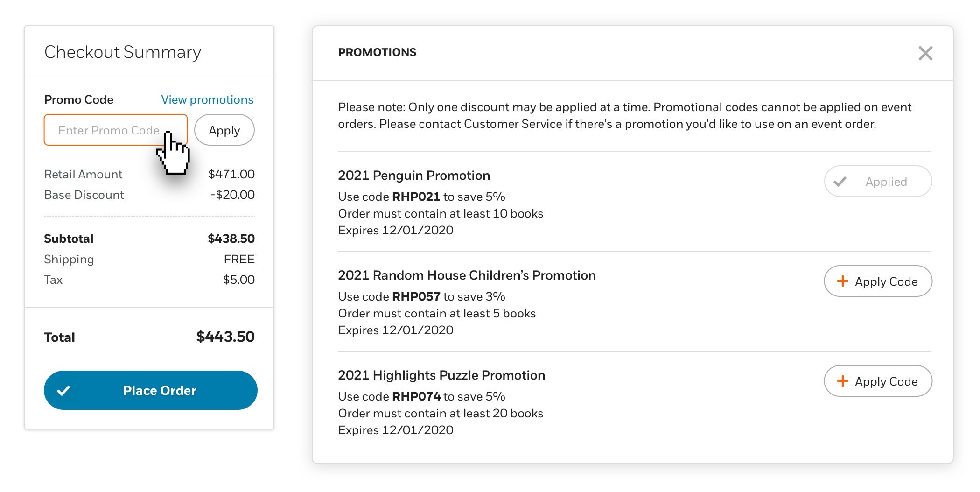Open the View promotions link
The width and height of the screenshot is (980, 492).
tap(207, 99)
